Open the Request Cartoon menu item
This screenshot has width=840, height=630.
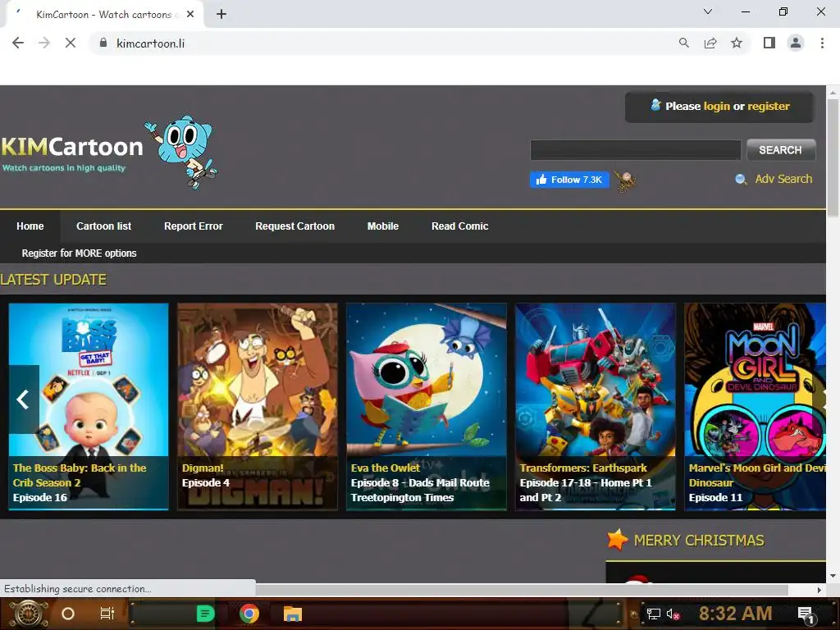click(x=294, y=226)
